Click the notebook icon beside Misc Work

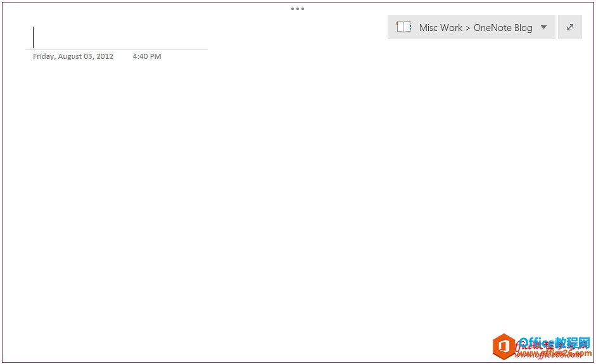click(x=403, y=27)
